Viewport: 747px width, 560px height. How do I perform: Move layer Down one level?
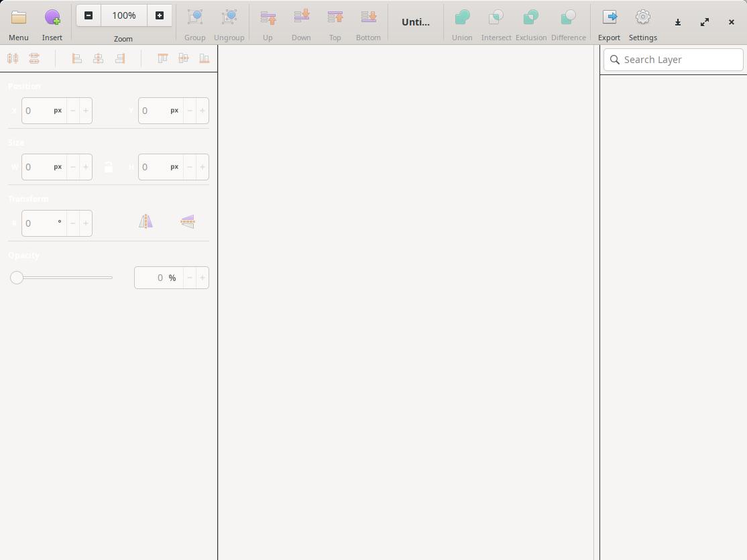(301, 17)
